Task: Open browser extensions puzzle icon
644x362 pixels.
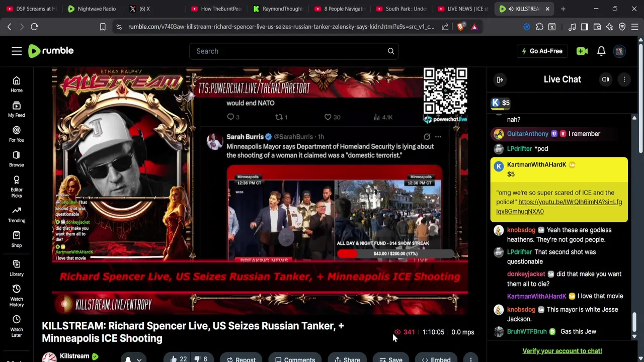Action: coord(539,27)
